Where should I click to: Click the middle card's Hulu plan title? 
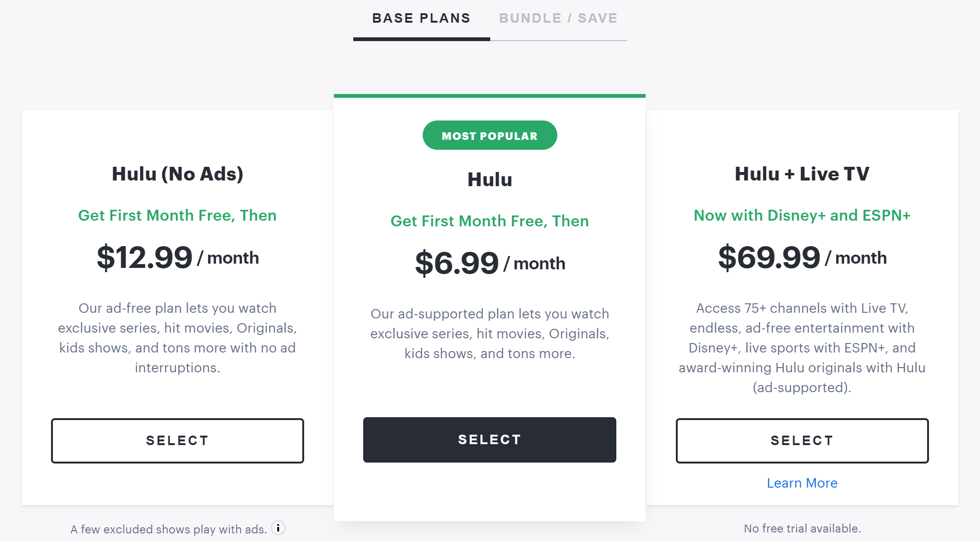(x=490, y=180)
